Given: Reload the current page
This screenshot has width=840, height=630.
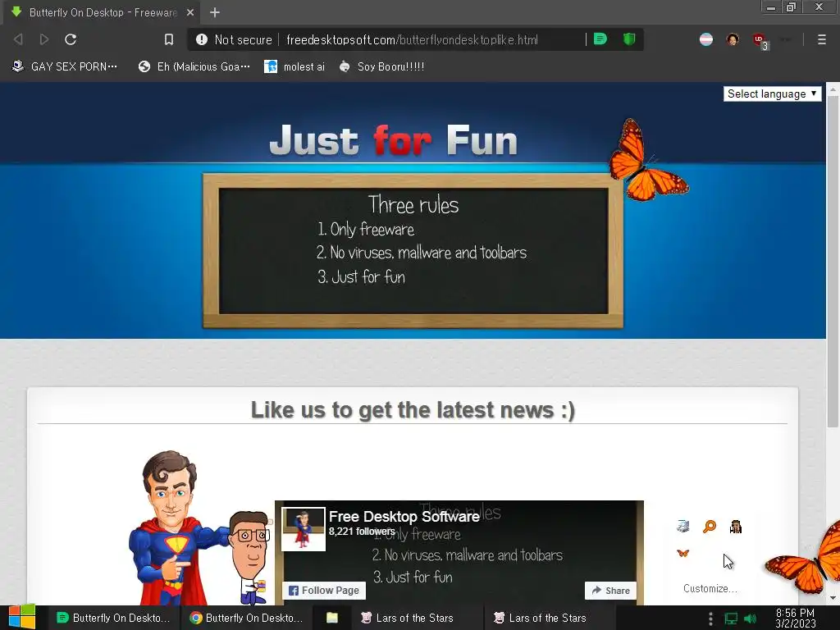Looking at the screenshot, I should coord(71,39).
